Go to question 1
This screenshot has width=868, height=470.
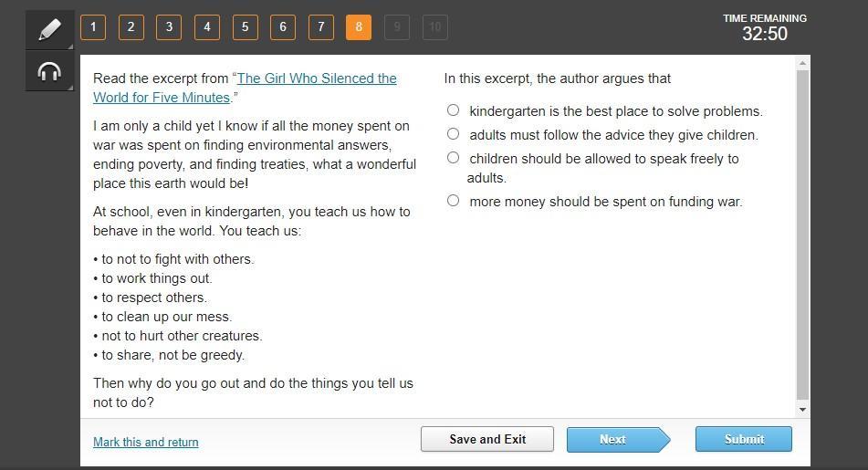pyautogui.click(x=93, y=27)
